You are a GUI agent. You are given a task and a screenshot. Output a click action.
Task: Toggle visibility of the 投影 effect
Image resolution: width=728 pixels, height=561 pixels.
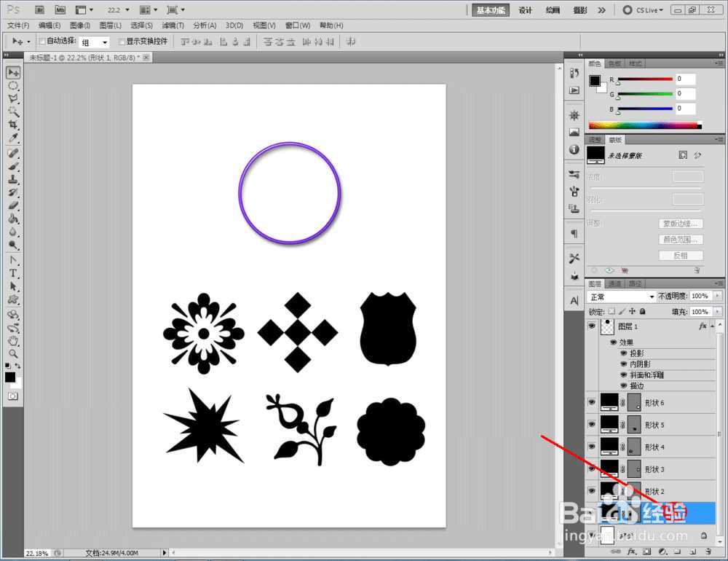coord(623,353)
